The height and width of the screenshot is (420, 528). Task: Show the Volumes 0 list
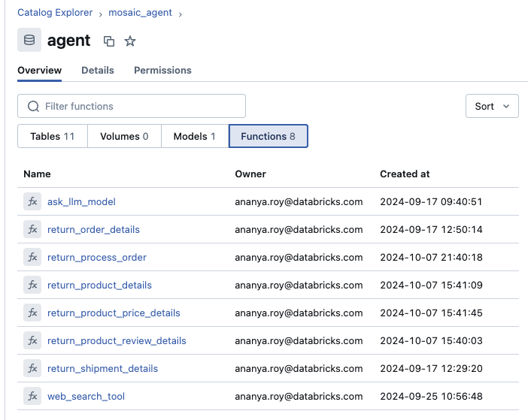coord(124,136)
